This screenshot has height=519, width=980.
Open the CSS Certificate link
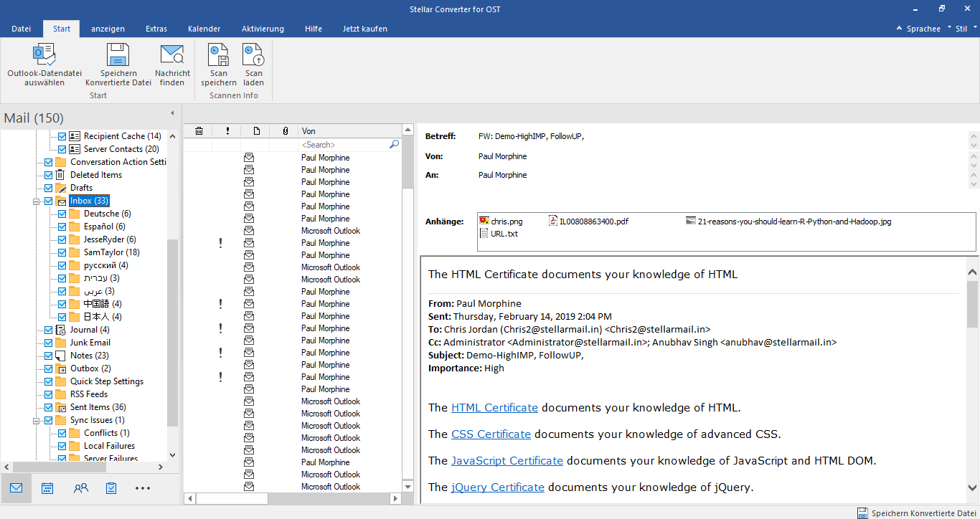[491, 434]
